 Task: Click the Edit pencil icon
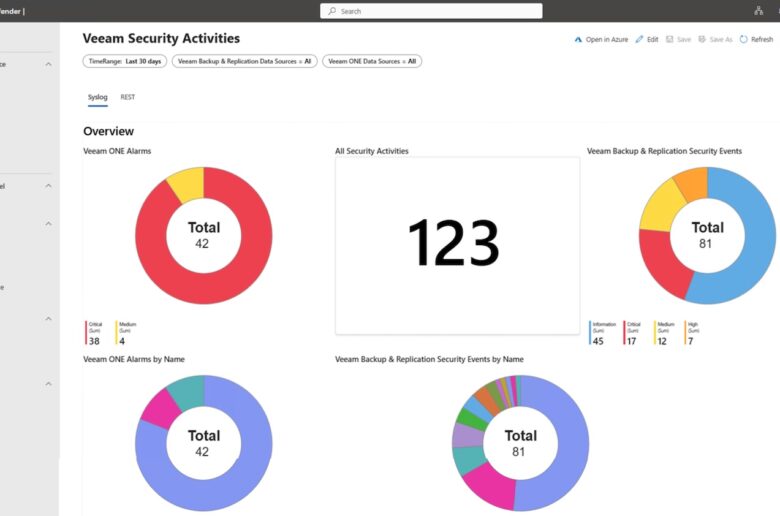[x=639, y=39]
